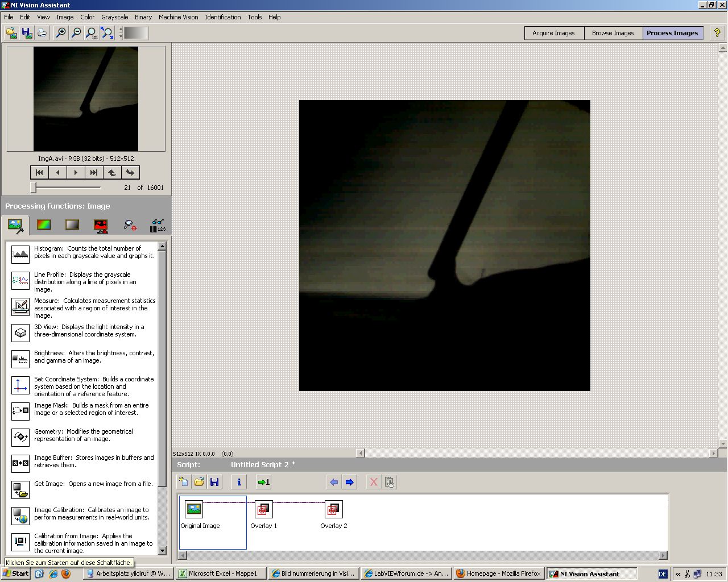Select the 3D View function icon
Screen dimensions: 728x582
[x=20, y=332]
